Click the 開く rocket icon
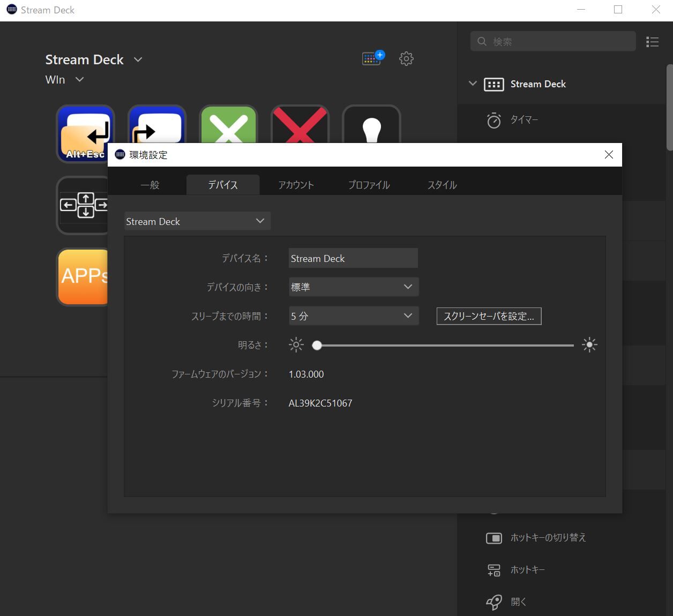 [x=494, y=602]
